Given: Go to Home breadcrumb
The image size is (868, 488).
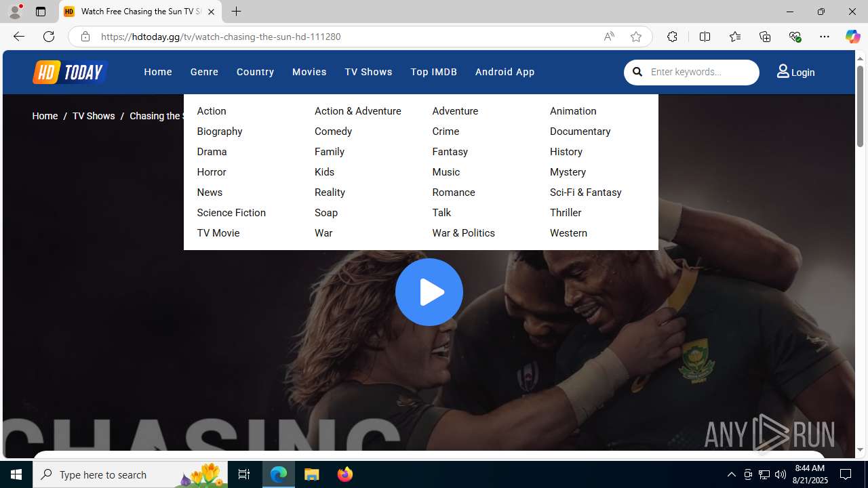Looking at the screenshot, I should 45,116.
